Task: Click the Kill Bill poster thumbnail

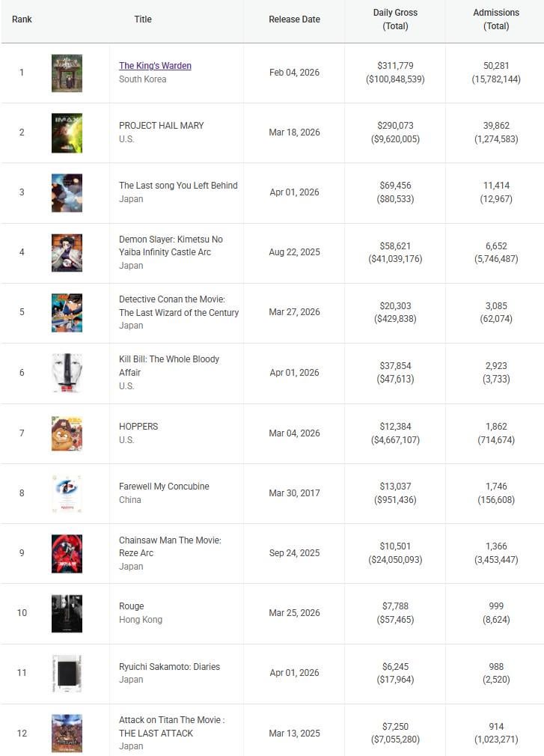Action: coord(67,373)
